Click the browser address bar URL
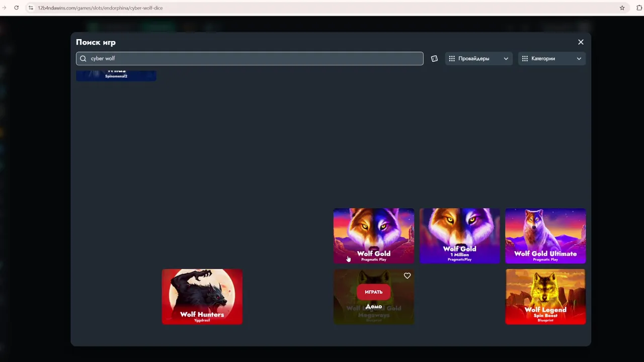This screenshot has width=644, height=362. pos(100,8)
